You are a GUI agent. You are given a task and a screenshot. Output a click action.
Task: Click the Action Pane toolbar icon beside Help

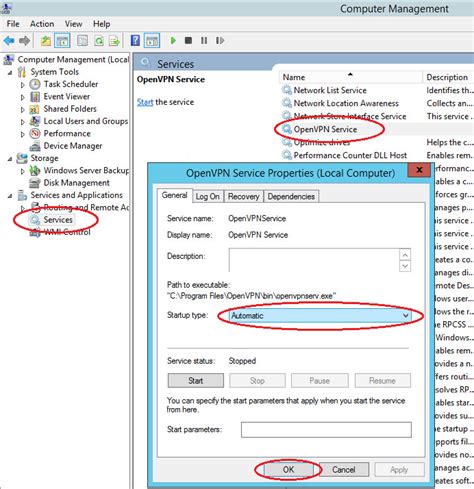click(x=152, y=41)
